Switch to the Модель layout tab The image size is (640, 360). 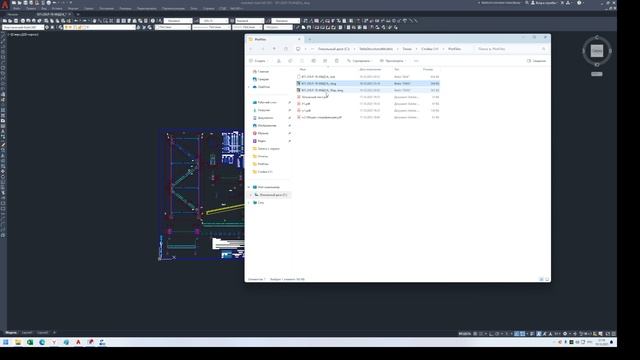pos(11,333)
